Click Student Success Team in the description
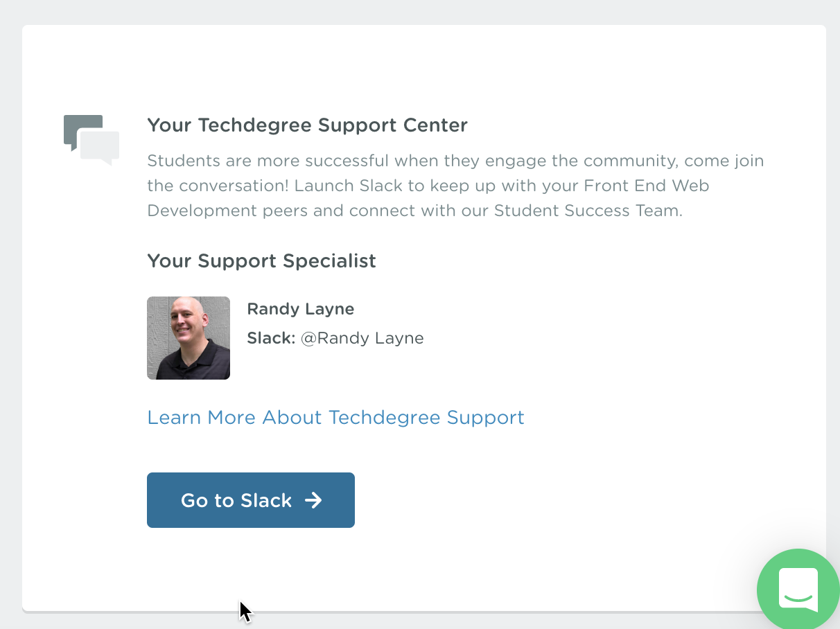This screenshot has height=629, width=840. [x=588, y=211]
